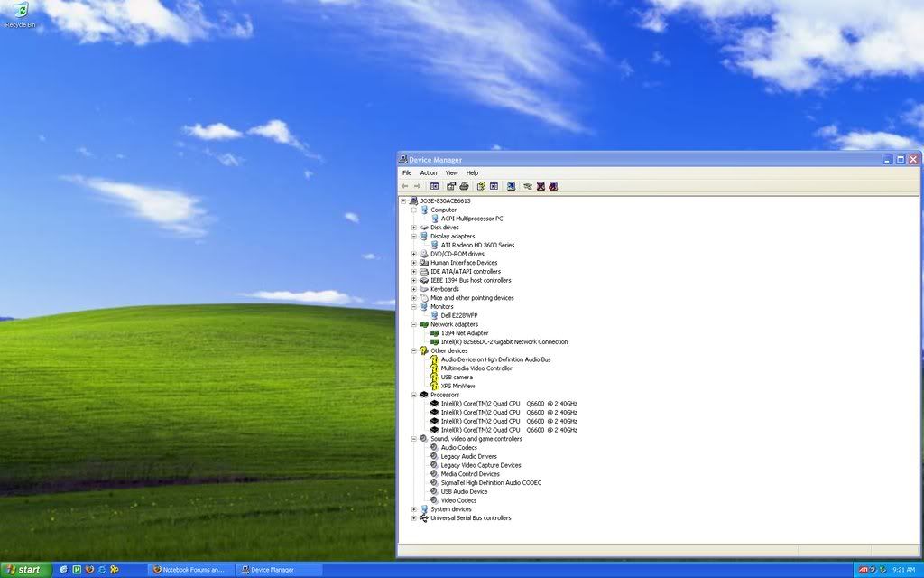Select Audio Device on High Definition Audio Bus
This screenshot has height=578, width=924.
click(496, 359)
